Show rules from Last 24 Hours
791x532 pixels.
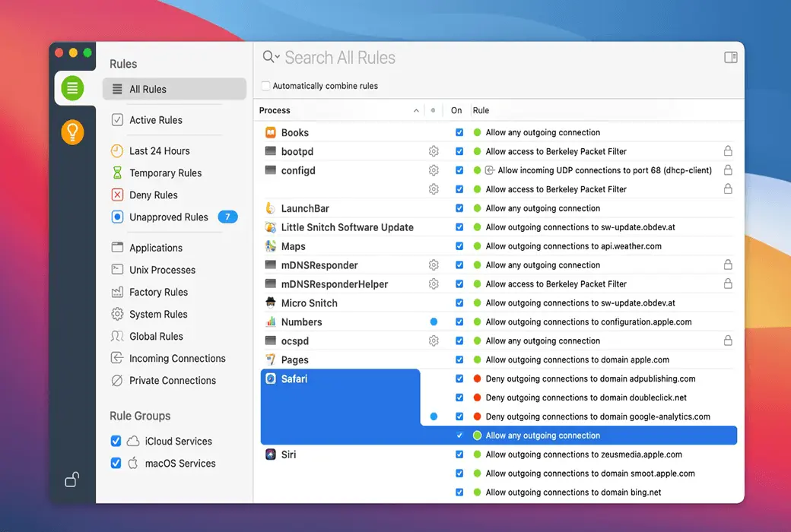pos(159,150)
